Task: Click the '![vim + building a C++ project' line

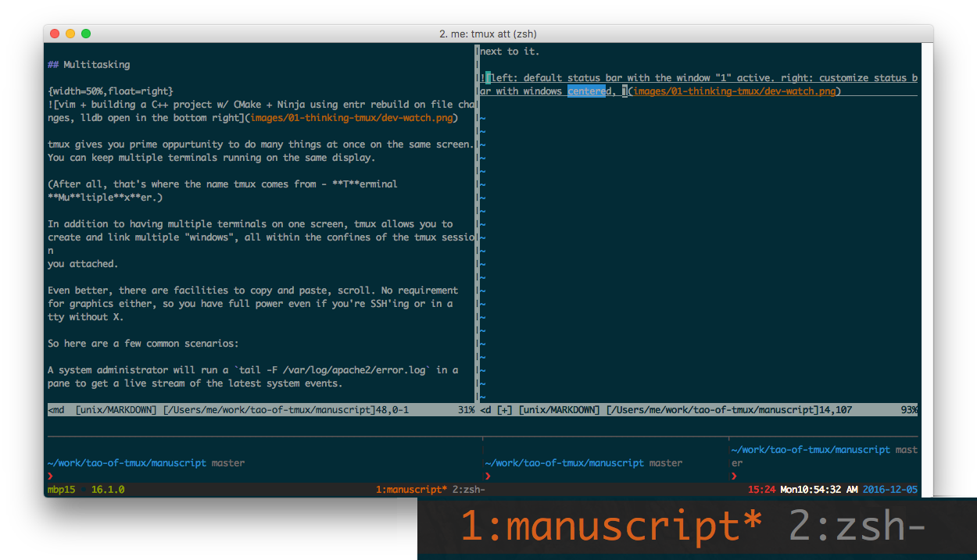Action: coord(261,105)
